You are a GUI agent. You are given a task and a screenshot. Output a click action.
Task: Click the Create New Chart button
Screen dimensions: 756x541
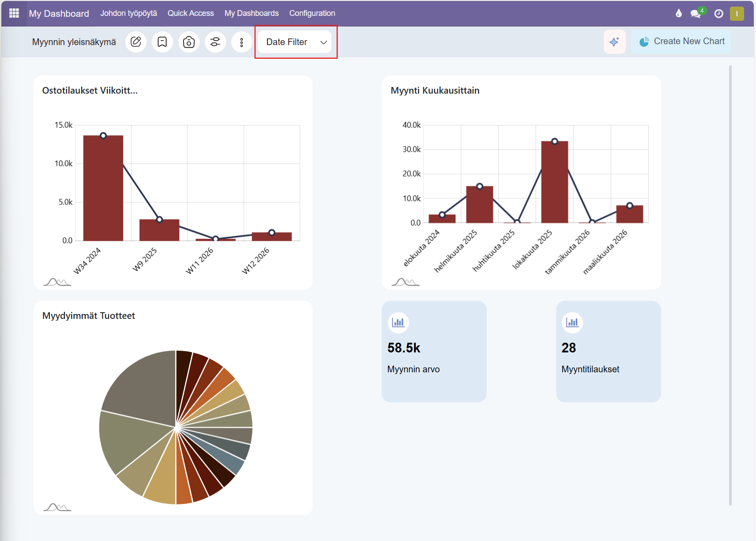coord(681,42)
